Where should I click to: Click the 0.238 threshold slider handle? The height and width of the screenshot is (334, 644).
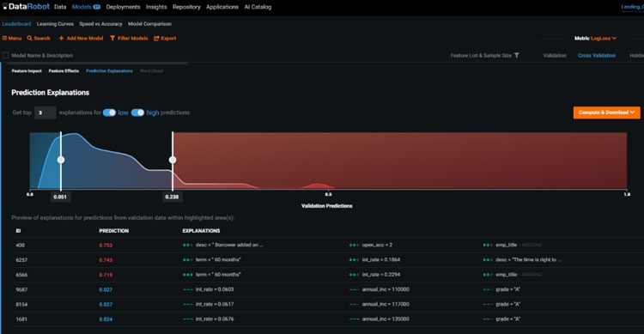point(173,160)
